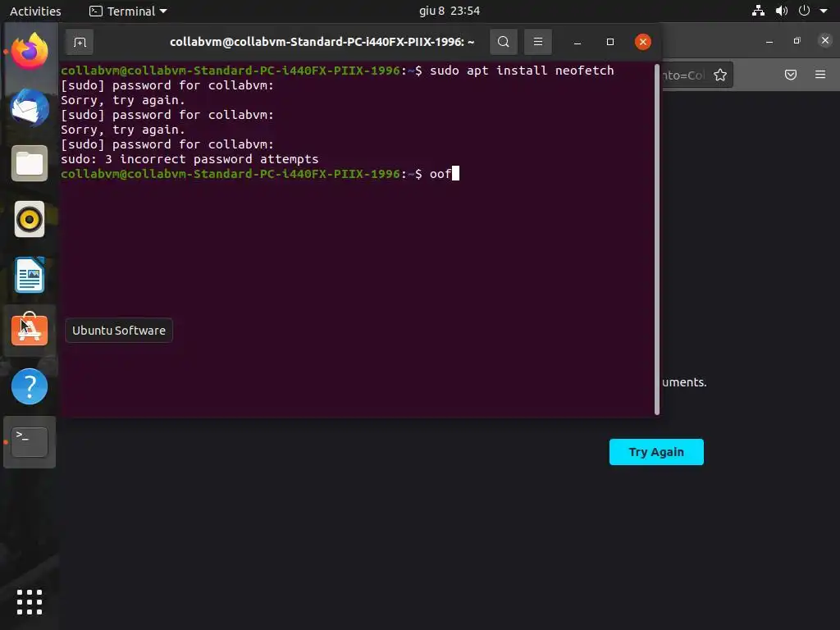840x630 pixels.
Task: Show Applications grid at dock bottom
Action: 30,602
